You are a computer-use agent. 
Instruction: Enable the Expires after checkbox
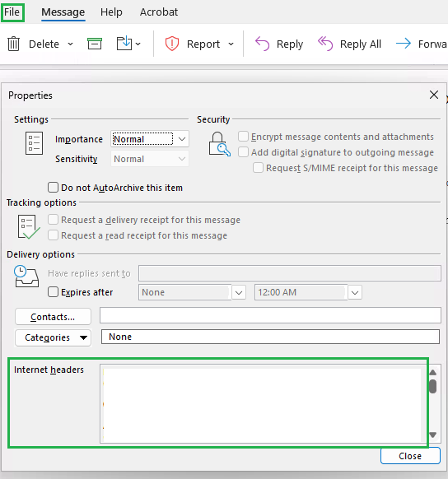53,291
